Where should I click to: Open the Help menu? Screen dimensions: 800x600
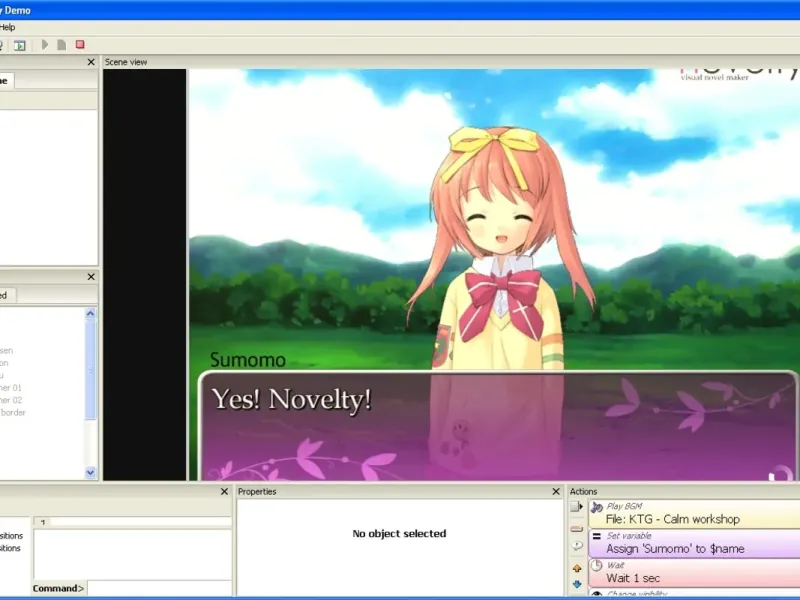point(7,27)
